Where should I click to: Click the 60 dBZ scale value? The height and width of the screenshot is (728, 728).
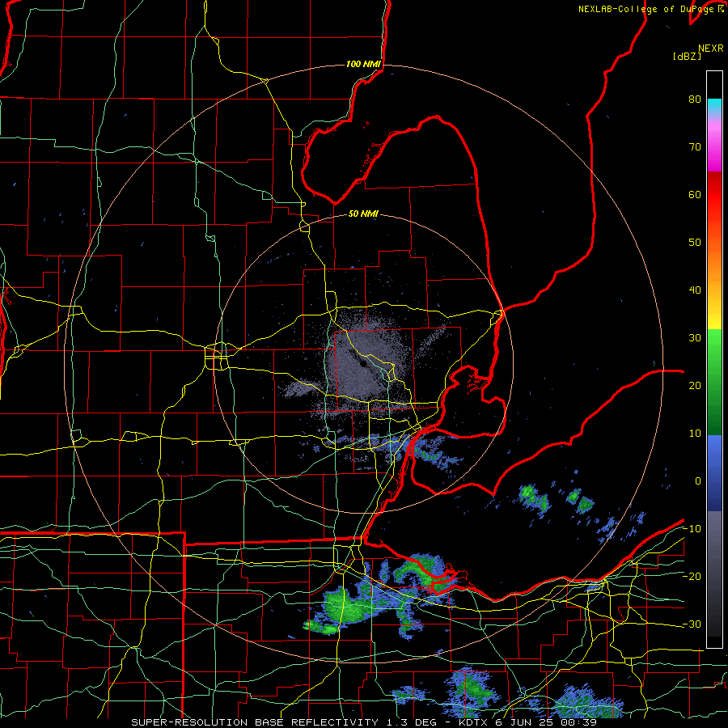695,194
